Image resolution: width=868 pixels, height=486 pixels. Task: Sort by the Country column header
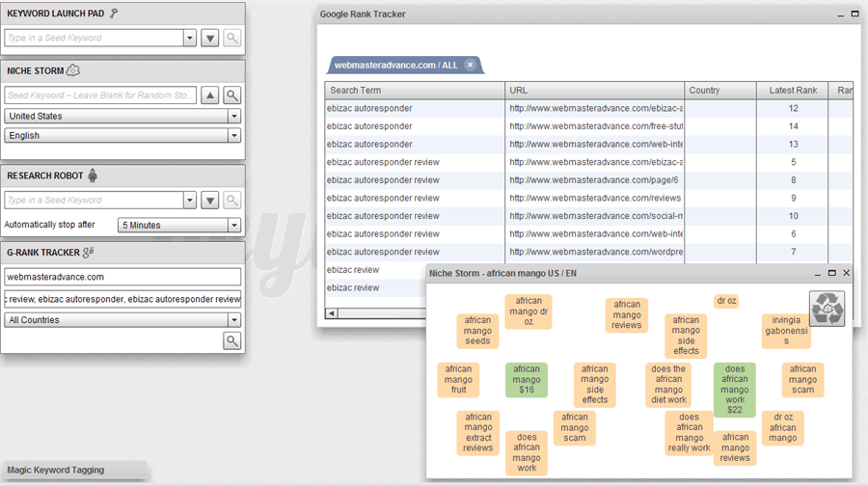720,91
